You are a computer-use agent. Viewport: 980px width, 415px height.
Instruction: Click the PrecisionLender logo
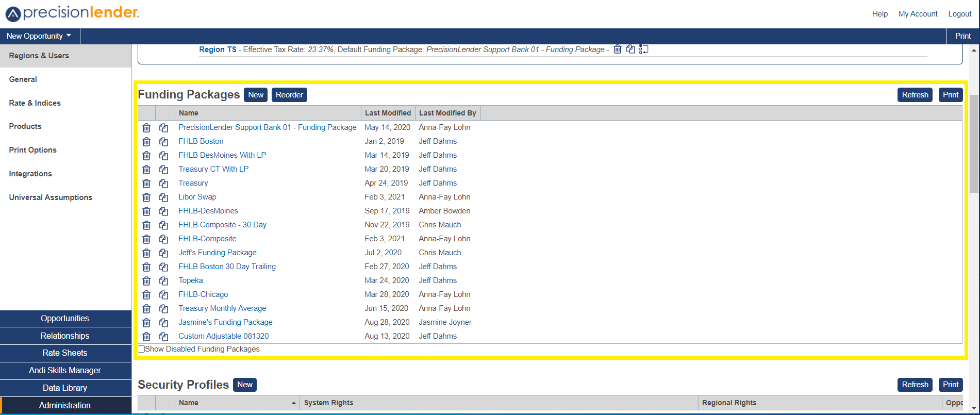pos(72,13)
